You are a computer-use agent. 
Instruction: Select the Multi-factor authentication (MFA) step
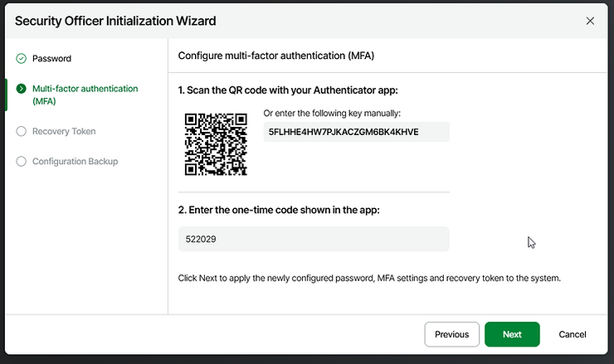coord(85,95)
